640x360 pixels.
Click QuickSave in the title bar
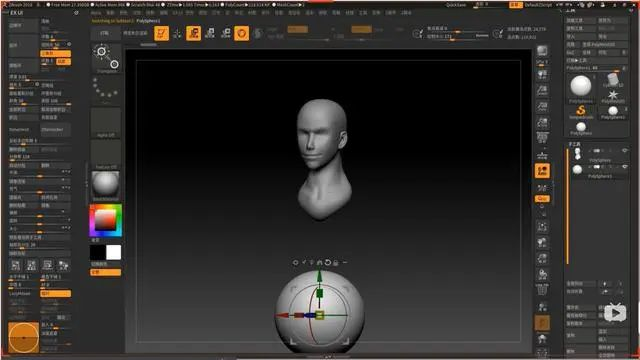456,5
